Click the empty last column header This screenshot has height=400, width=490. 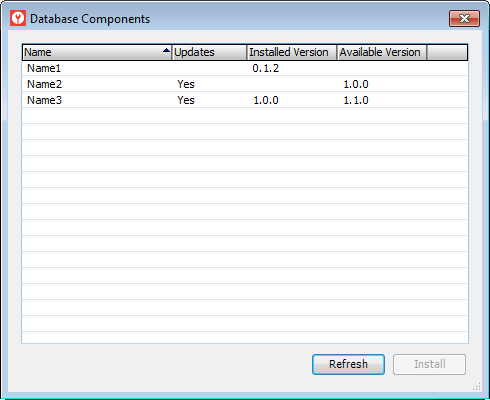(447, 52)
